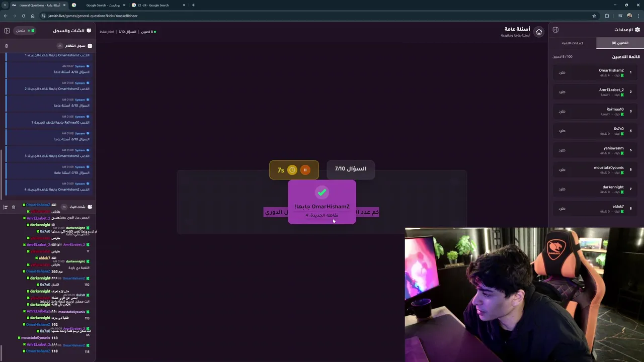Viewport: 644px width, 362px height.
Task: Pause the question countdown timer
Action: 305,170
